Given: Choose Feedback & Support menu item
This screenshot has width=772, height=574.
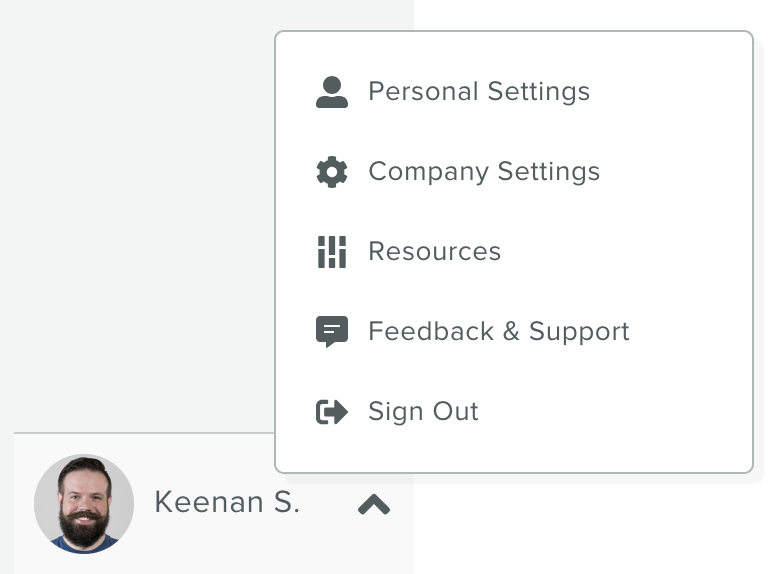Looking at the screenshot, I should click(x=514, y=332).
